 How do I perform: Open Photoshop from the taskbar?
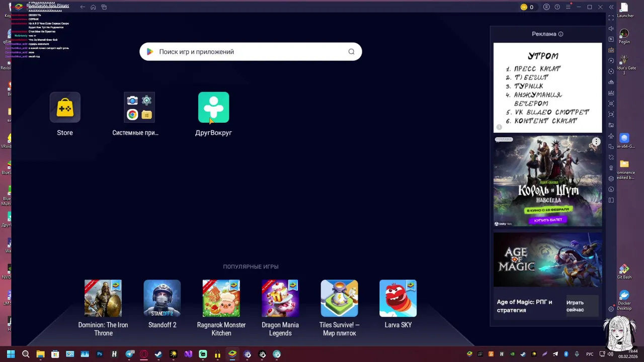(x=99, y=354)
